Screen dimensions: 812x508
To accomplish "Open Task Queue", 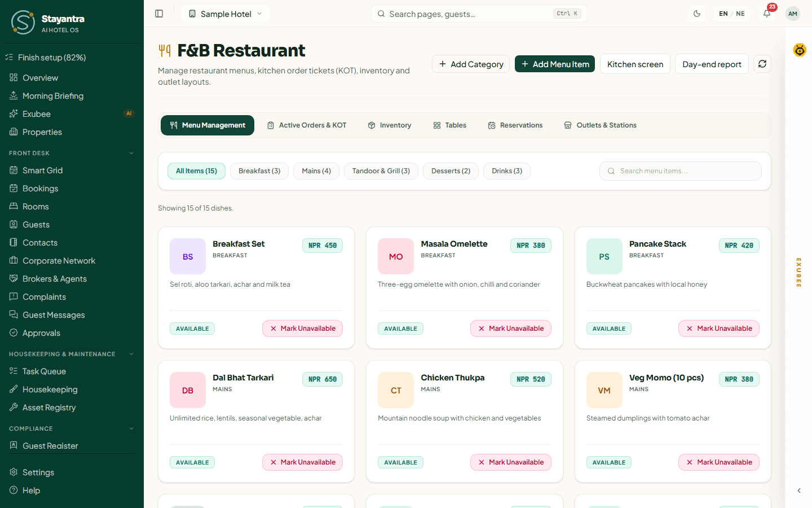I will (72, 371).
